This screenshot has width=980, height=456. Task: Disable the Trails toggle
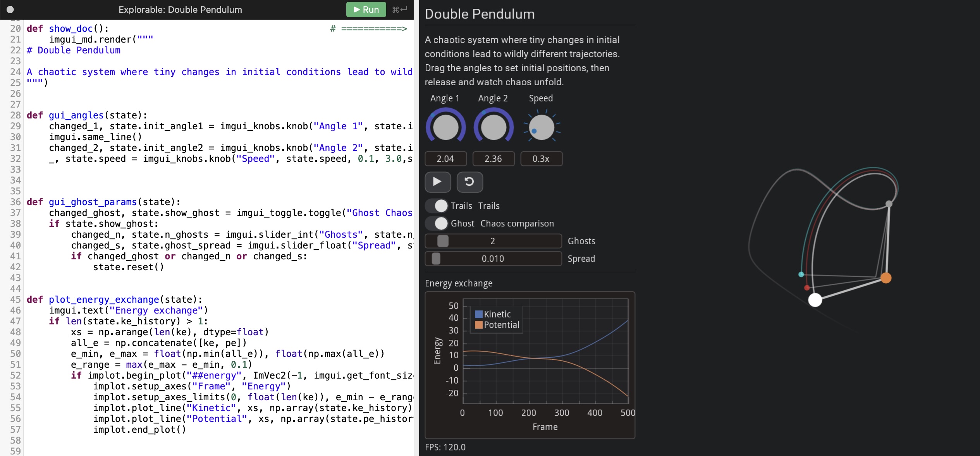(x=437, y=206)
